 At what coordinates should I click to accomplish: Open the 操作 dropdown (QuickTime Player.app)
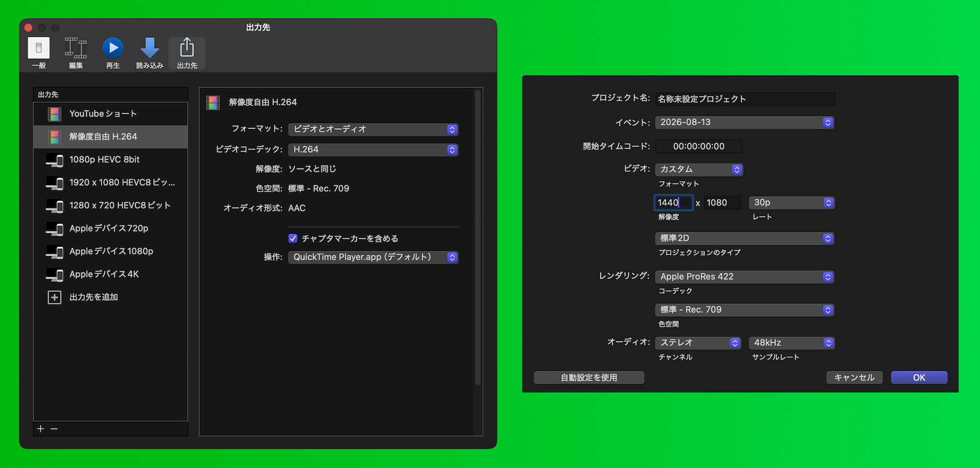(373, 257)
